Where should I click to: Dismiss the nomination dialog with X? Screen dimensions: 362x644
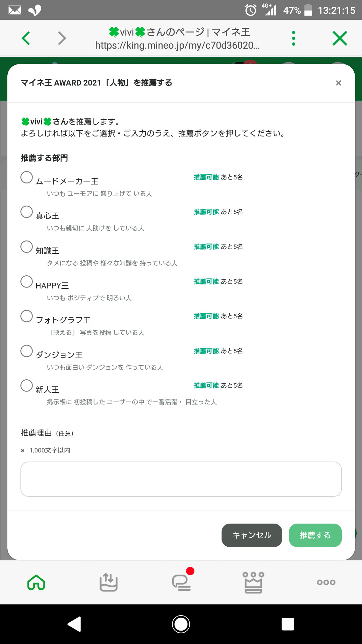[339, 83]
